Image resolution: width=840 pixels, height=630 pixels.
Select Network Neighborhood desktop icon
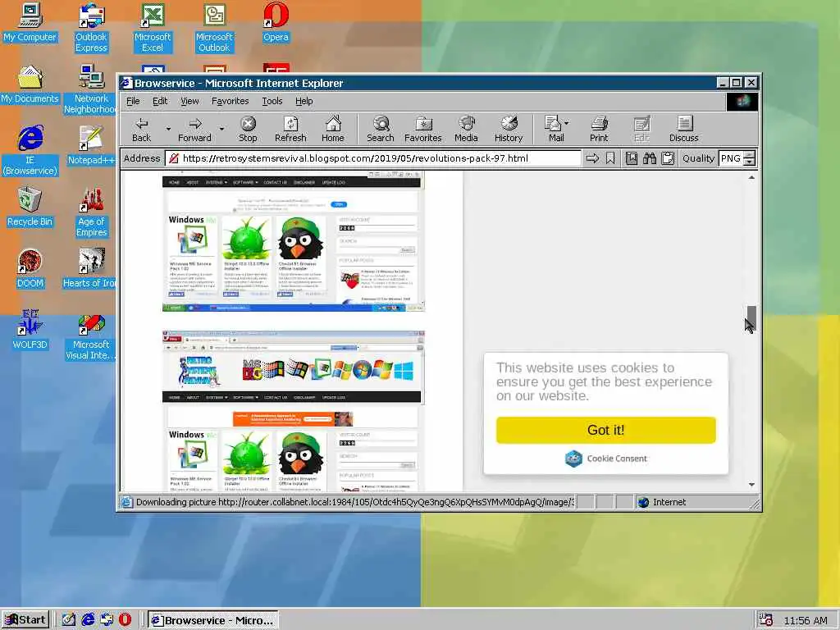click(x=89, y=89)
